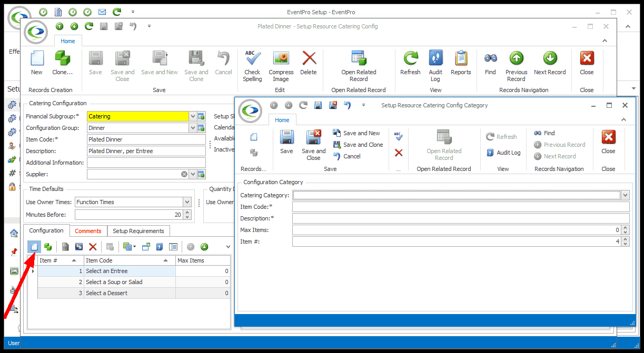Click the Clone green cubes icon in Plated Dinner ribbon
644x353 pixels.
coord(63,63)
